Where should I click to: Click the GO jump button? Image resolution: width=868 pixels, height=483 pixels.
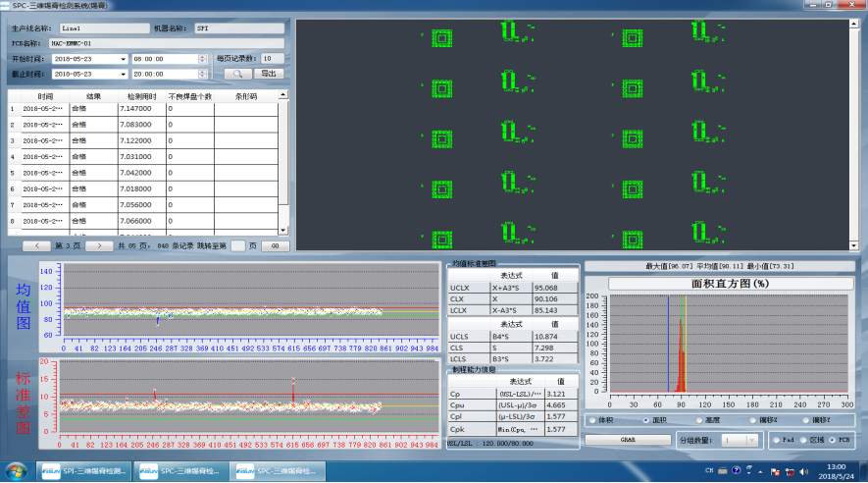(x=276, y=246)
